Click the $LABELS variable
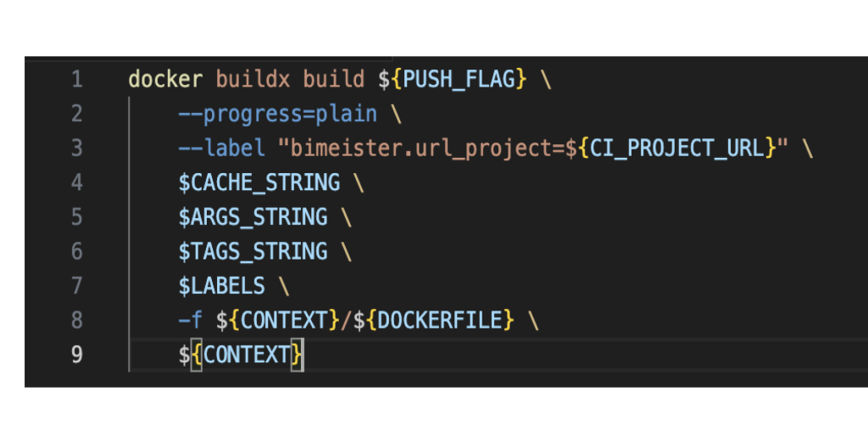868x426 pixels. click(221, 286)
